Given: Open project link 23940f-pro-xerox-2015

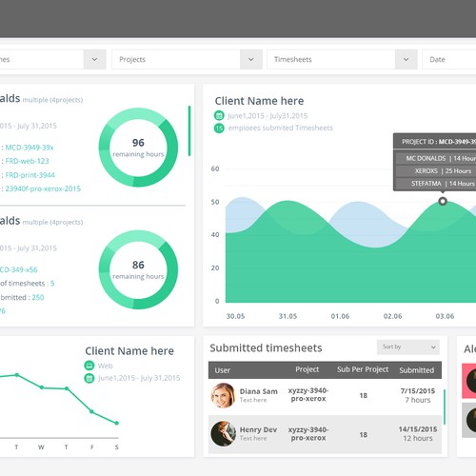Looking at the screenshot, I should pos(43,188).
